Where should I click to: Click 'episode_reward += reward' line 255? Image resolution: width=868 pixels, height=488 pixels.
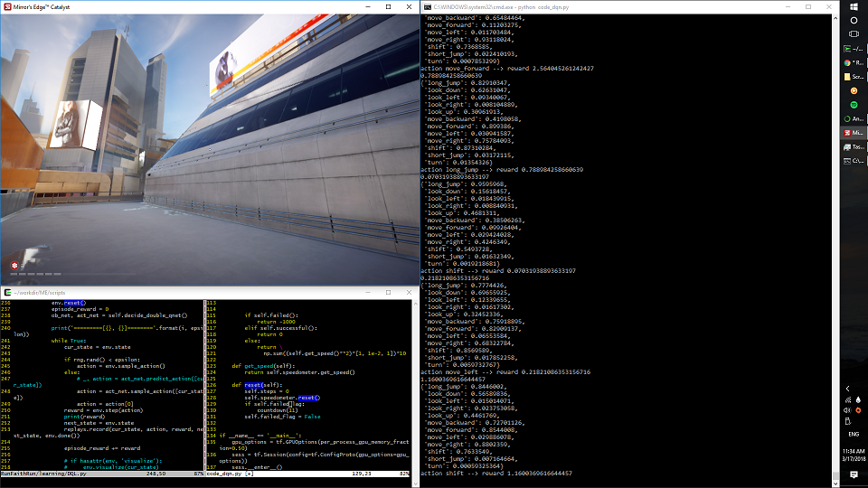(x=102, y=448)
